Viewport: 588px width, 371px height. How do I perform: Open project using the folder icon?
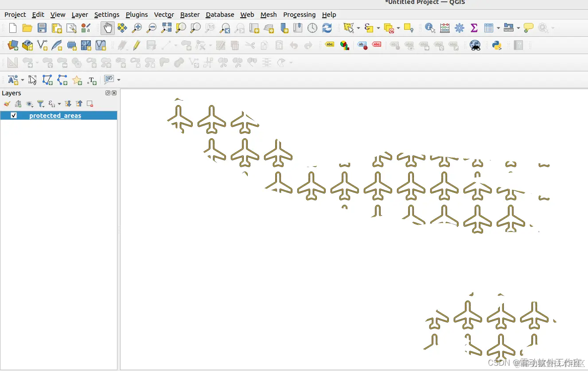click(27, 28)
